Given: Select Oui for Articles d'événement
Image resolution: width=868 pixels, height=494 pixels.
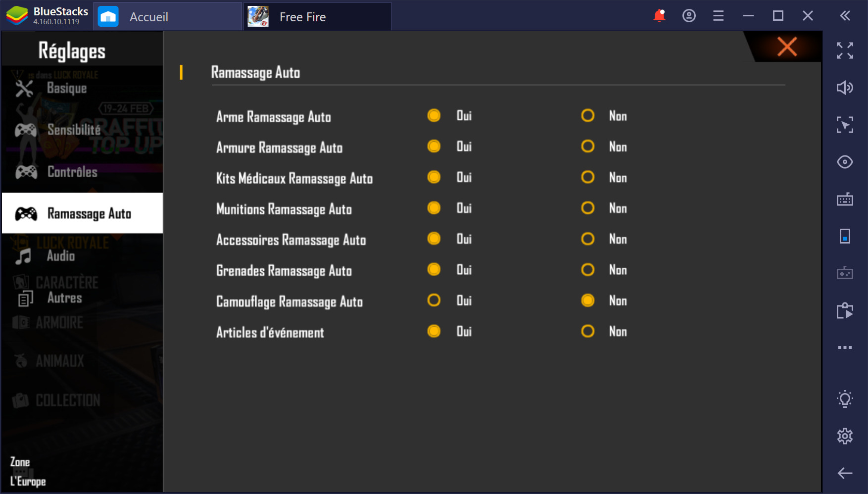Looking at the screenshot, I should tap(434, 331).
